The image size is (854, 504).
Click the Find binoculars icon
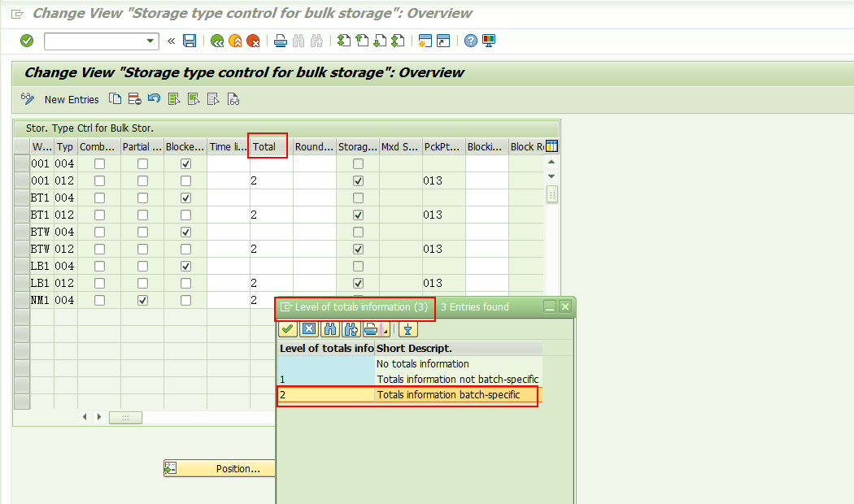tap(298, 41)
